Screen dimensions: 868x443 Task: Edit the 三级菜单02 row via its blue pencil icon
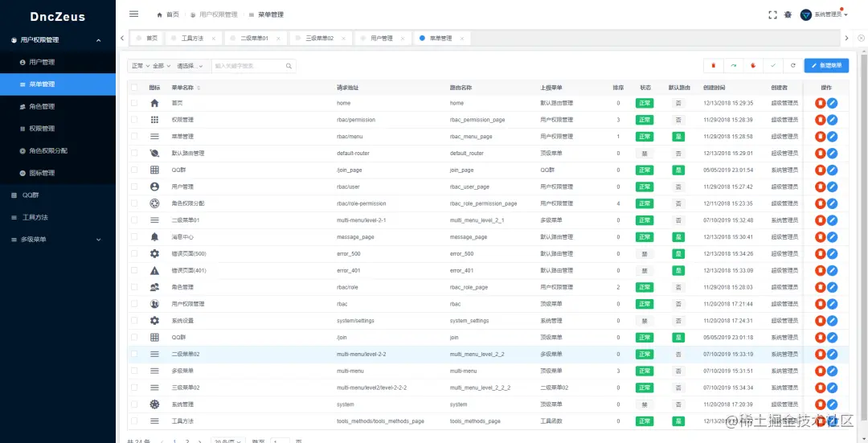point(832,388)
